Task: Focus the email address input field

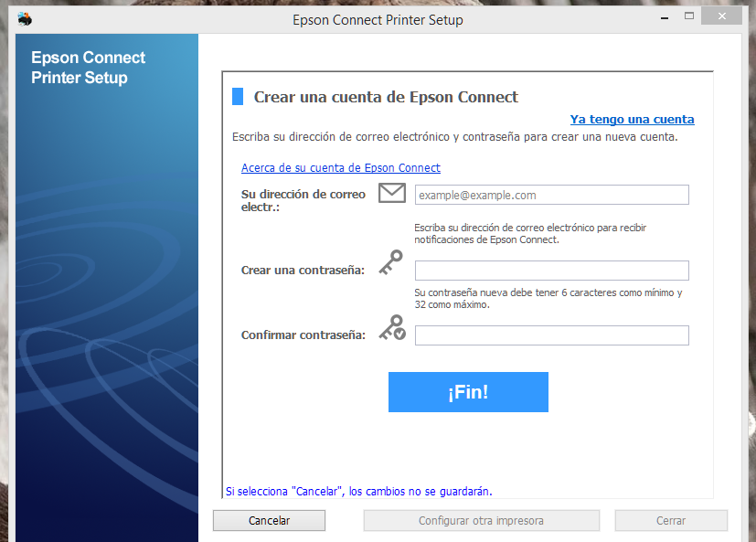Action: (551, 195)
